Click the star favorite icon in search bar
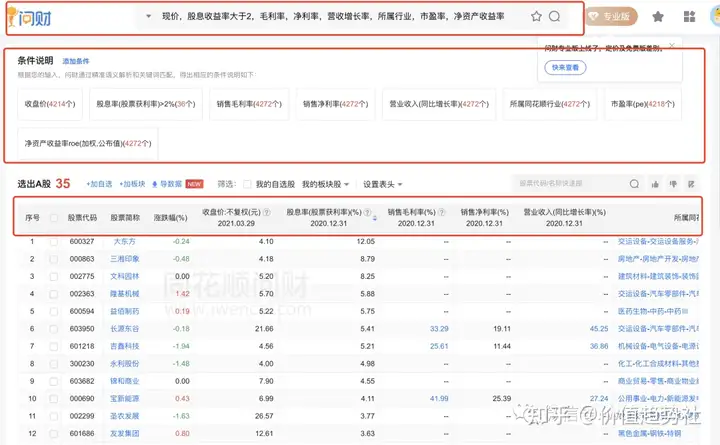Viewport: 720px width, 445px height. tap(536, 17)
